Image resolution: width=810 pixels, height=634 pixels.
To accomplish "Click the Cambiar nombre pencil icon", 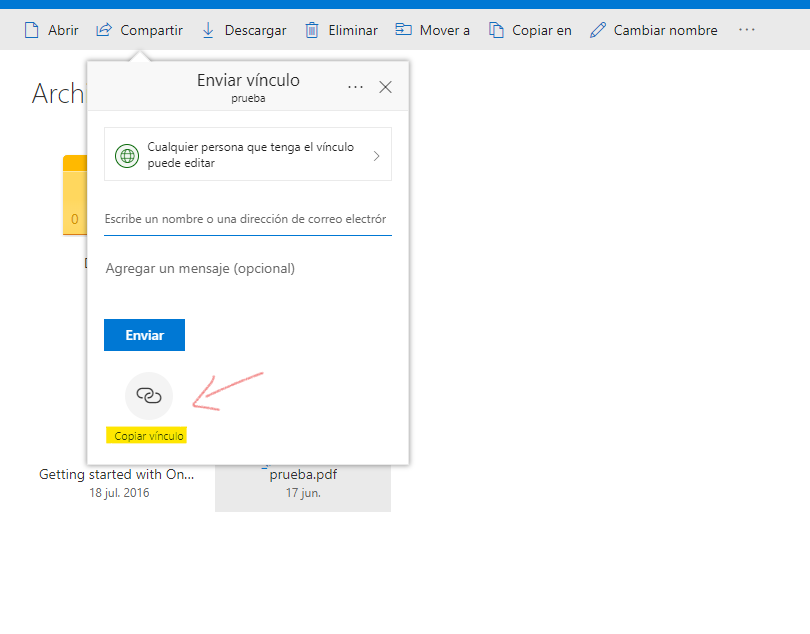I will tap(598, 30).
